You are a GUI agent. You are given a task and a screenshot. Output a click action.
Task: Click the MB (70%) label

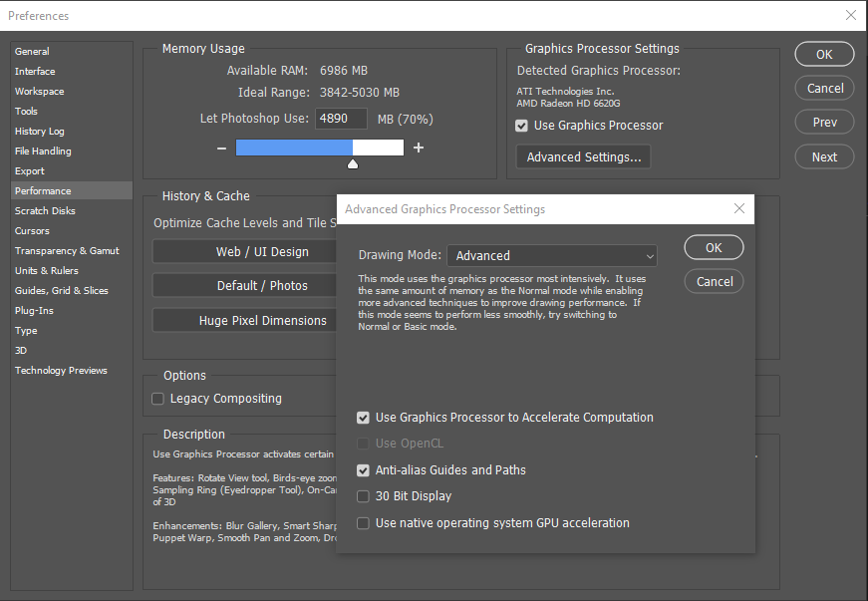point(406,119)
